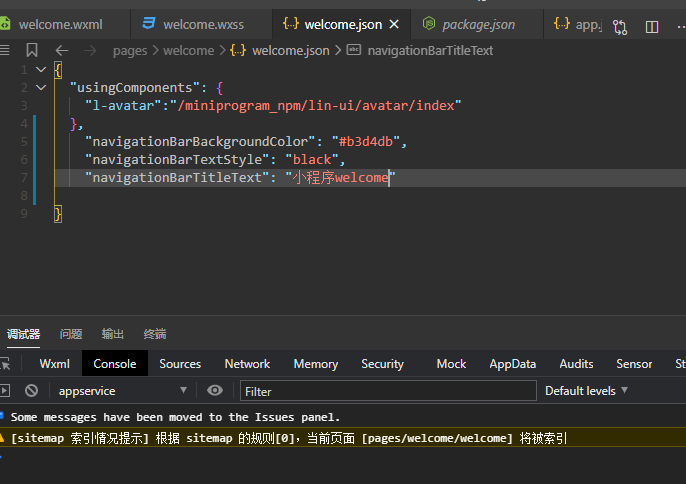Click the navigationBarTitleText breadcrumb

tap(429, 50)
